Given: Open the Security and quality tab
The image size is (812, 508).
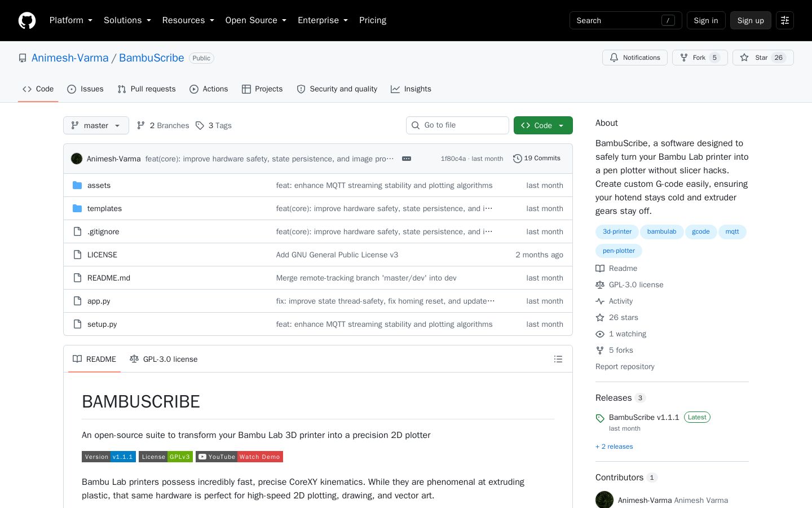Looking at the screenshot, I should [x=337, y=89].
